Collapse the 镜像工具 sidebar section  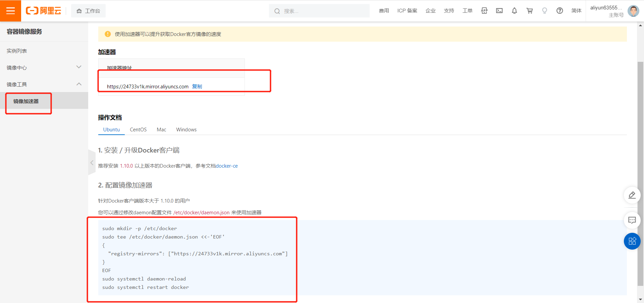[44, 84]
